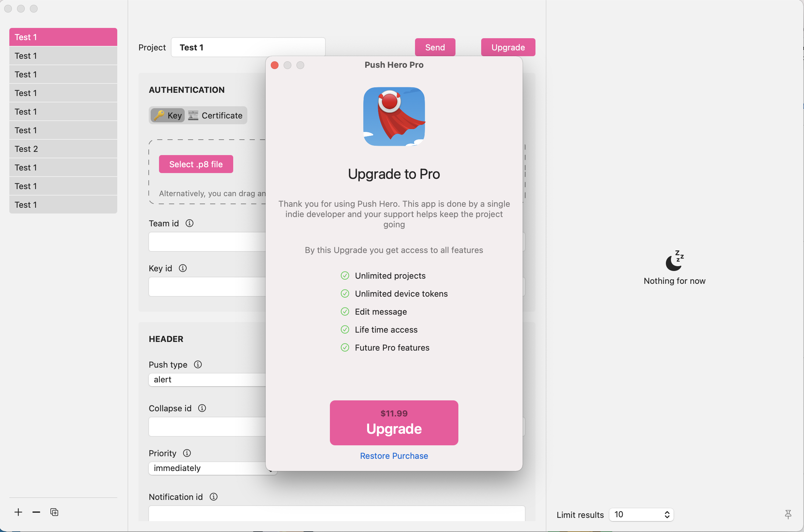
Task: Click the Life time access checkmark
Action: pyautogui.click(x=345, y=329)
